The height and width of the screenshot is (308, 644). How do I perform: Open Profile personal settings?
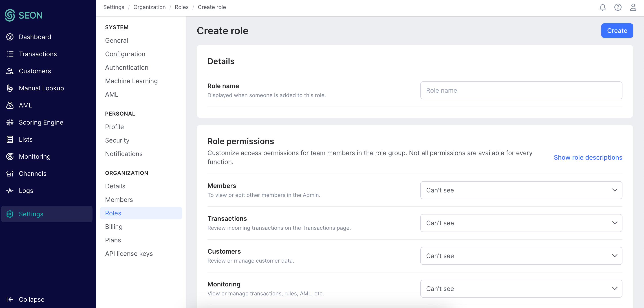(115, 127)
